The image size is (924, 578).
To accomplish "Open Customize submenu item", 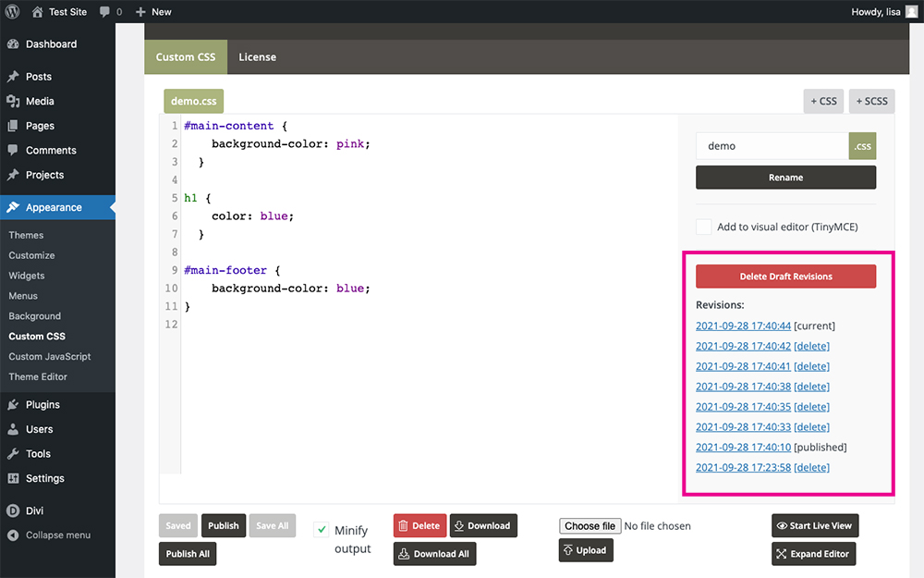I will click(x=31, y=255).
